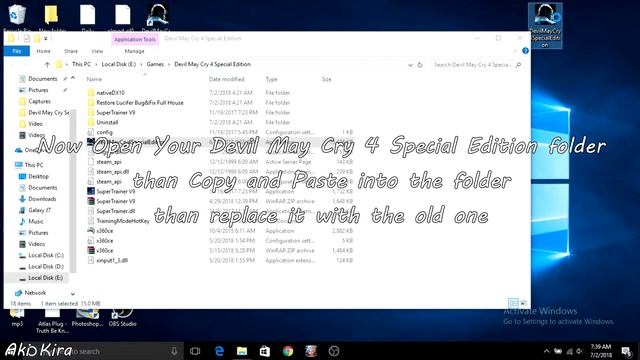This screenshot has height=360, width=640.
Task: Expand the Network tree chevron
Action: pos(73,293)
